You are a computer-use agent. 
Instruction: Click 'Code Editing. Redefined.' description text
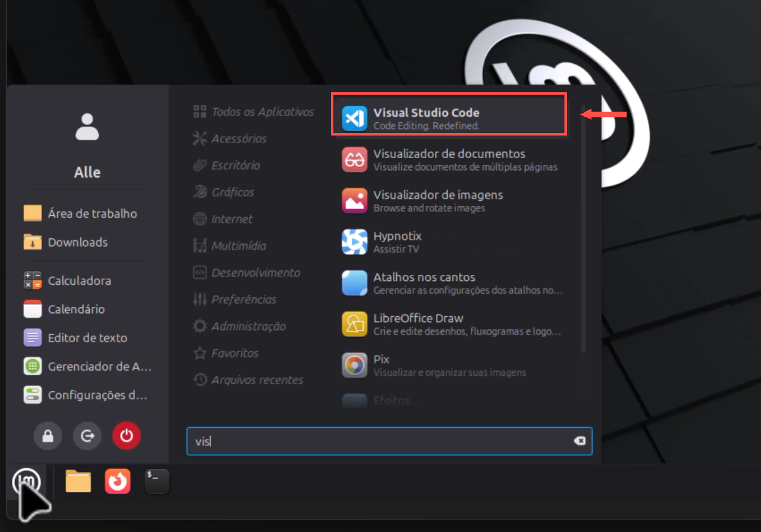coord(426,126)
